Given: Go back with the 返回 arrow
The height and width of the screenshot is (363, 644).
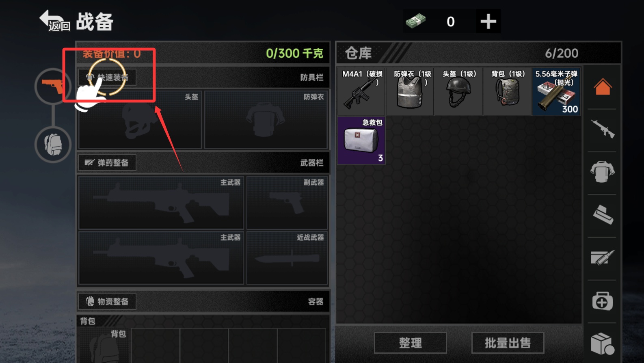Looking at the screenshot, I should (x=54, y=21).
